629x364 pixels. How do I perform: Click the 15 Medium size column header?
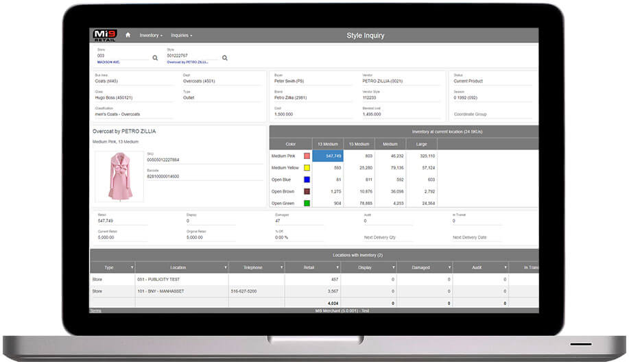coord(359,144)
